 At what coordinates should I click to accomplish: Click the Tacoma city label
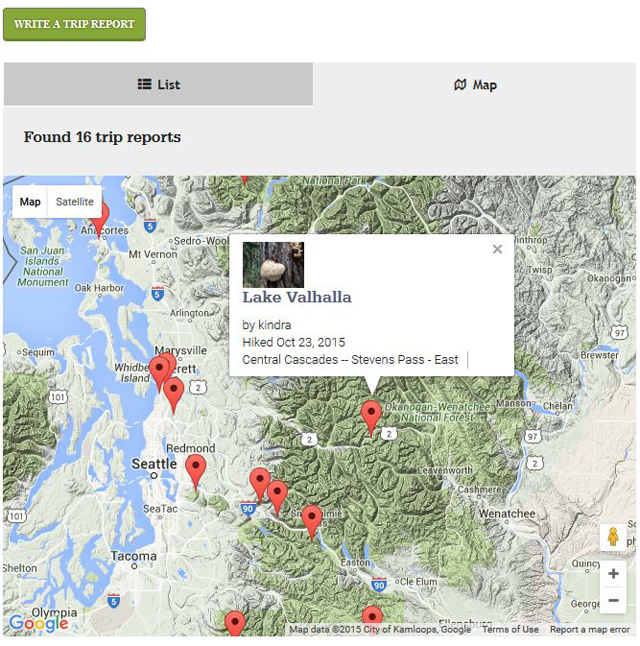pyautogui.click(x=134, y=556)
